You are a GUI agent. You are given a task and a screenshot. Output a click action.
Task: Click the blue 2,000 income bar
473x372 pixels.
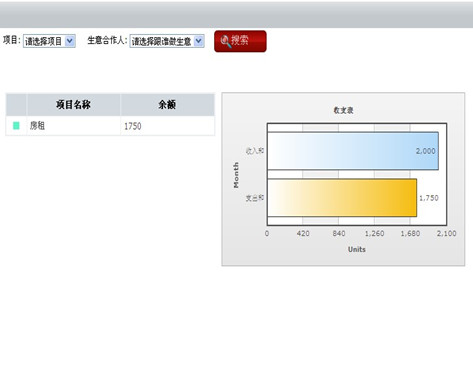(353, 151)
